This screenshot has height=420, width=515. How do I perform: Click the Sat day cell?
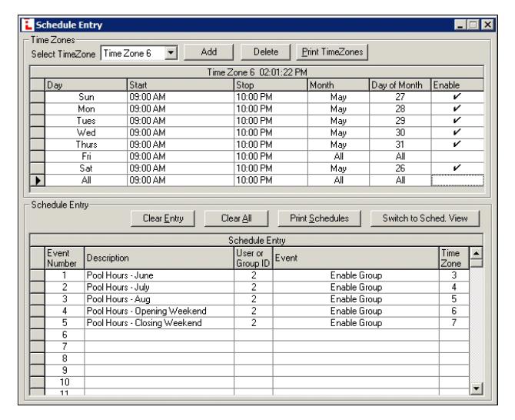(x=86, y=168)
